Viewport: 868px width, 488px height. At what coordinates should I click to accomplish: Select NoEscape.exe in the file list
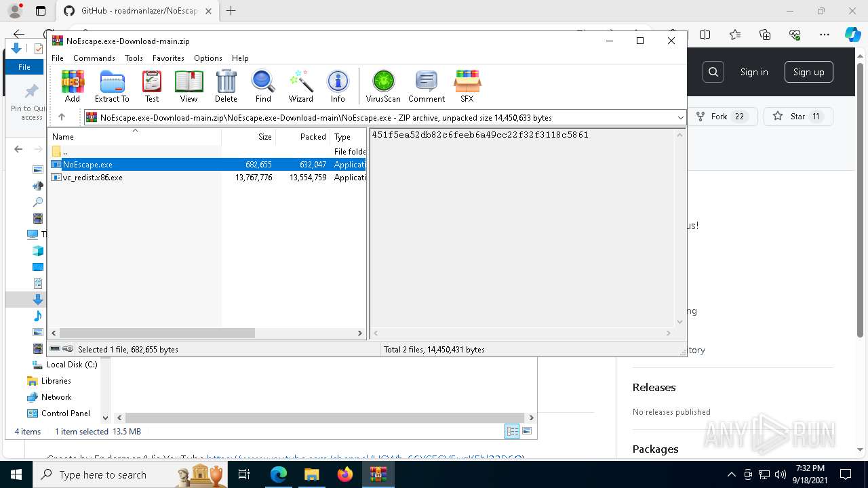pyautogui.click(x=208, y=165)
